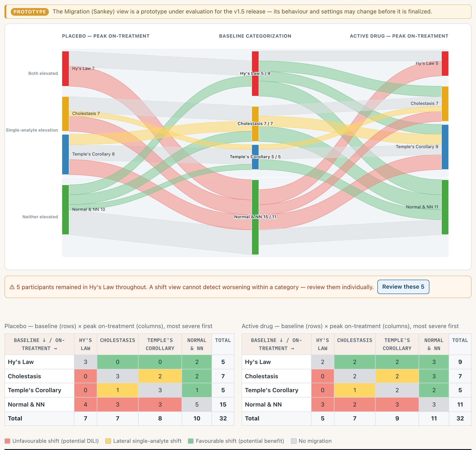Click baseline Cholestasis 7 / 7 node
Screen dimensions: 476x450
(x=255, y=124)
